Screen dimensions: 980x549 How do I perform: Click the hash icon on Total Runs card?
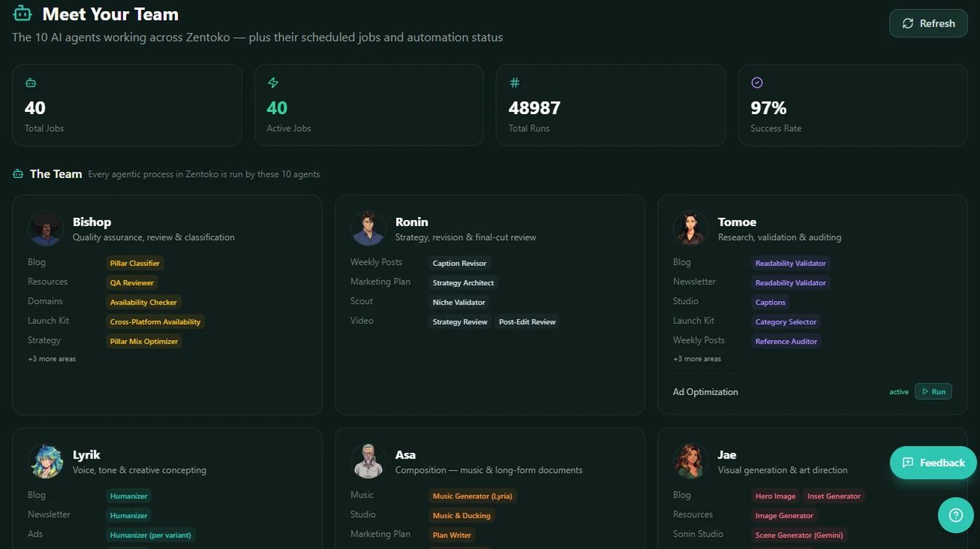point(514,83)
